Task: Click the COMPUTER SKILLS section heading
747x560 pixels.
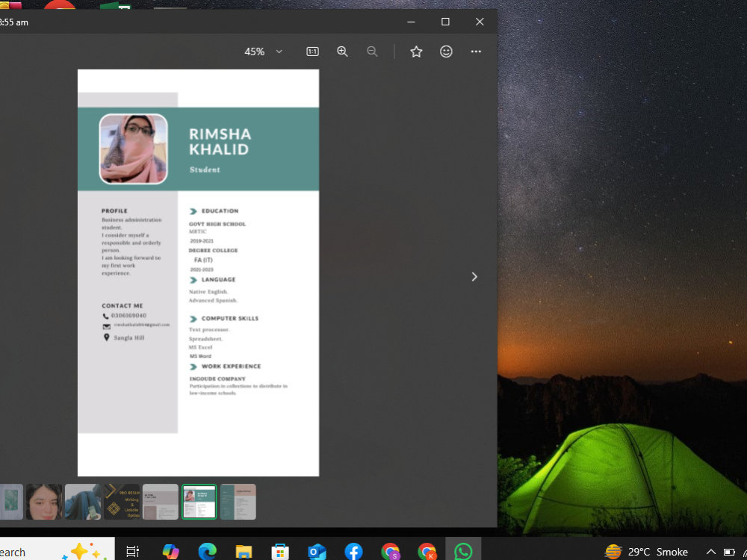Action: tap(229, 318)
